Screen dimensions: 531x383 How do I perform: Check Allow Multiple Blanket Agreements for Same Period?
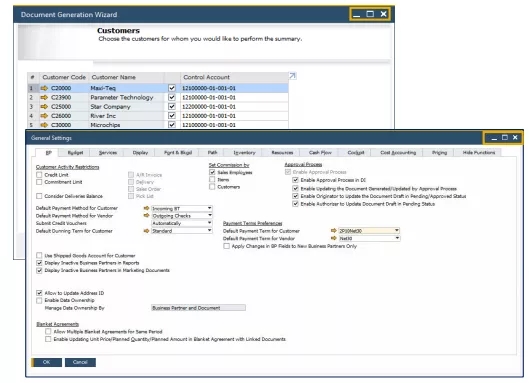(48, 331)
